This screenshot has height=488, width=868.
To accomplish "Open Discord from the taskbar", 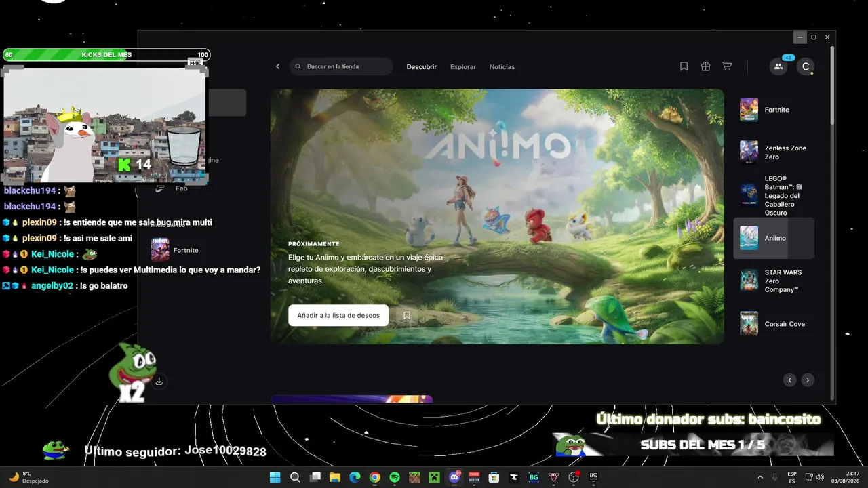I will 454,477.
